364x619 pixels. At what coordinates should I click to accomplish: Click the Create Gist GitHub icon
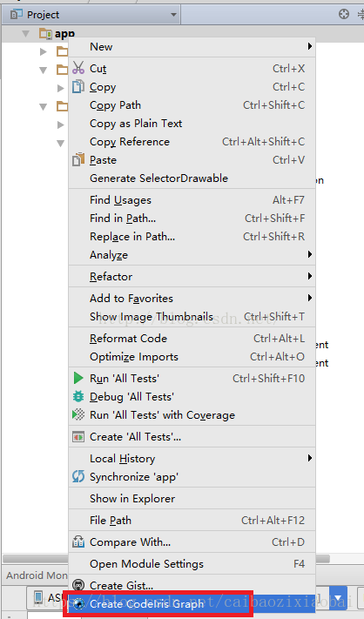(78, 585)
